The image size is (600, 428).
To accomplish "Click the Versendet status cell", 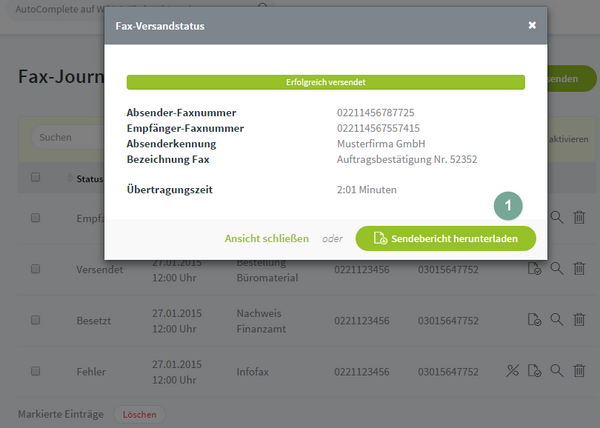I will (x=99, y=270).
